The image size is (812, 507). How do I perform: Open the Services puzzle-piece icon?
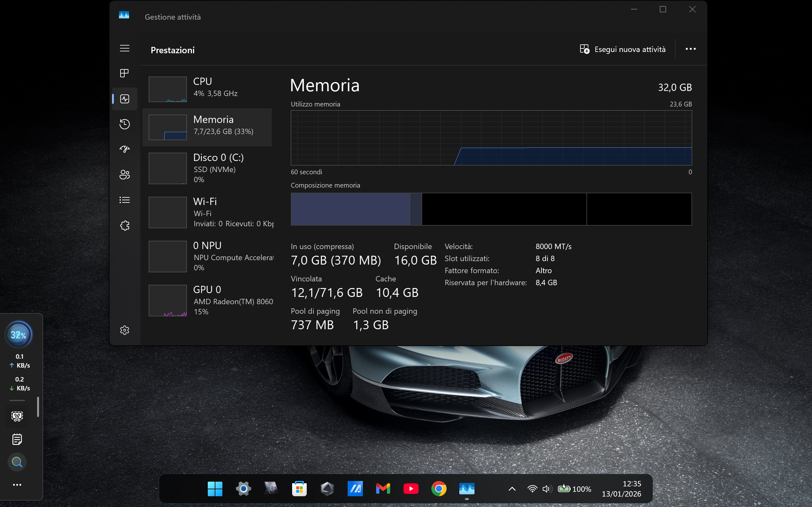[124, 226]
